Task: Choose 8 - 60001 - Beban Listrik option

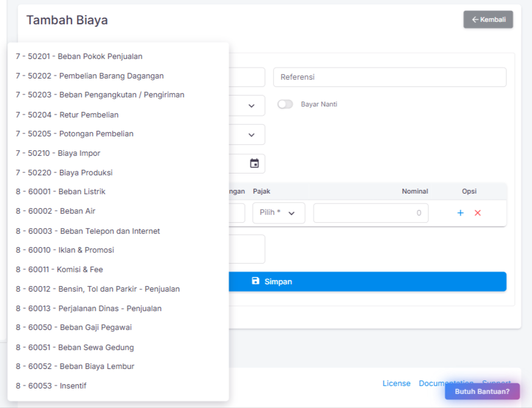Action: [61, 192]
